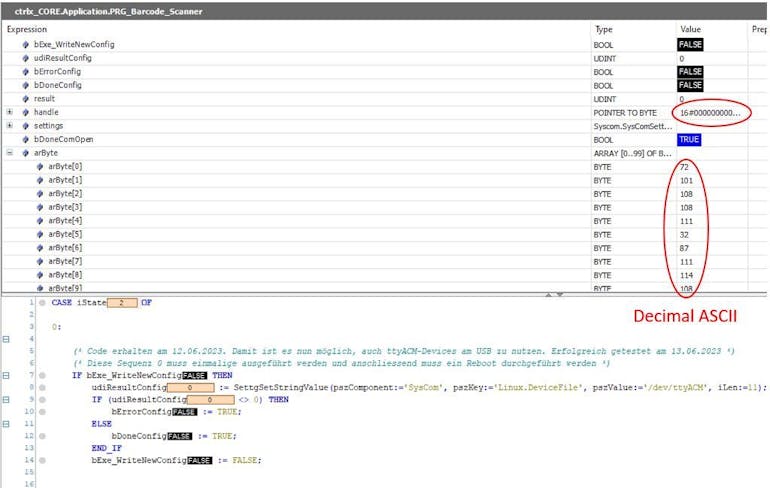Click the arByte[7] element icon
770x488 pixels.
coord(40,261)
